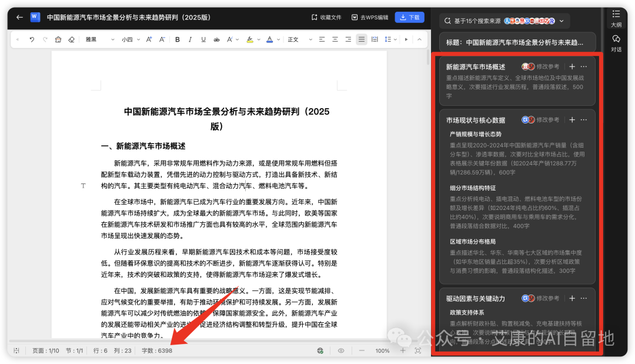Open more options for 驱动因素与关键动力 section
The image size is (635, 364).
click(x=583, y=298)
